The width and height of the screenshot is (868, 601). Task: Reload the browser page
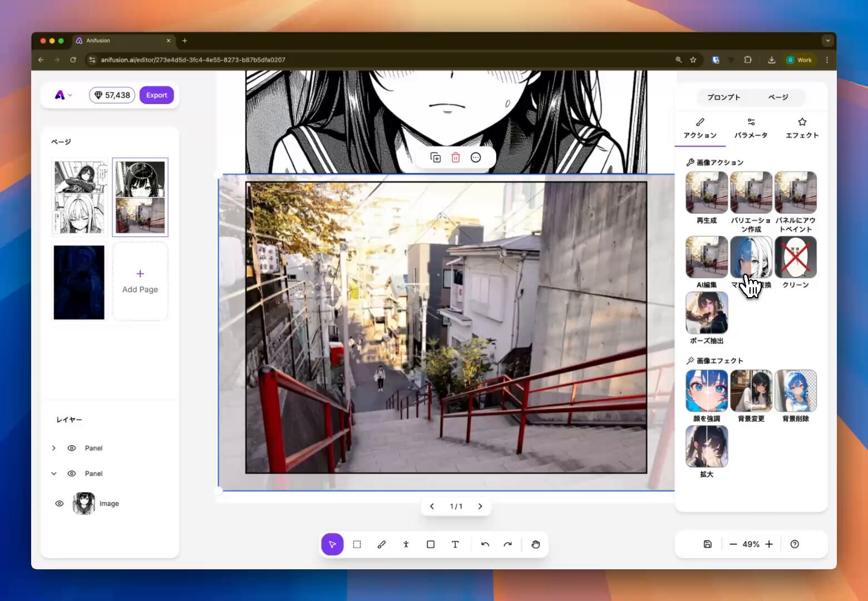(x=73, y=60)
